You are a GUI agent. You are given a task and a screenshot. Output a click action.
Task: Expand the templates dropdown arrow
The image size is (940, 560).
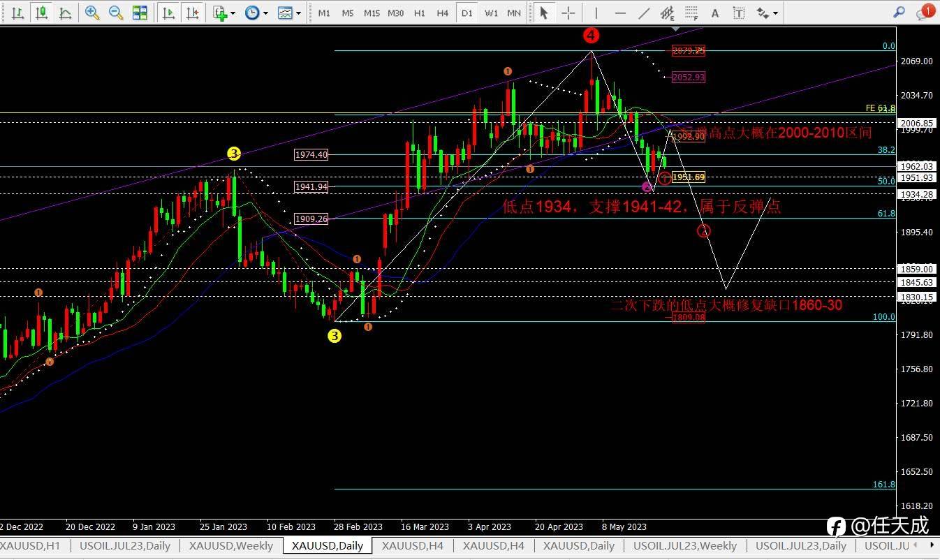click(x=298, y=13)
